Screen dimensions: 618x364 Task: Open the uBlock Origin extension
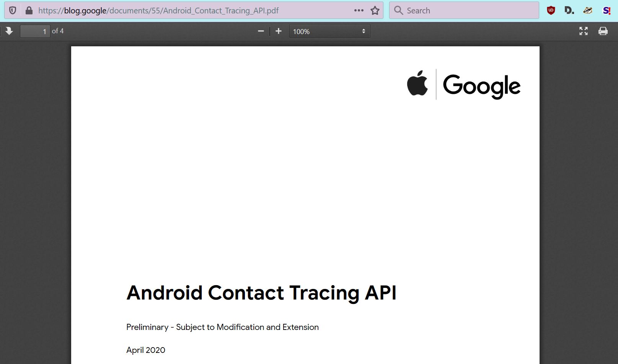click(551, 10)
